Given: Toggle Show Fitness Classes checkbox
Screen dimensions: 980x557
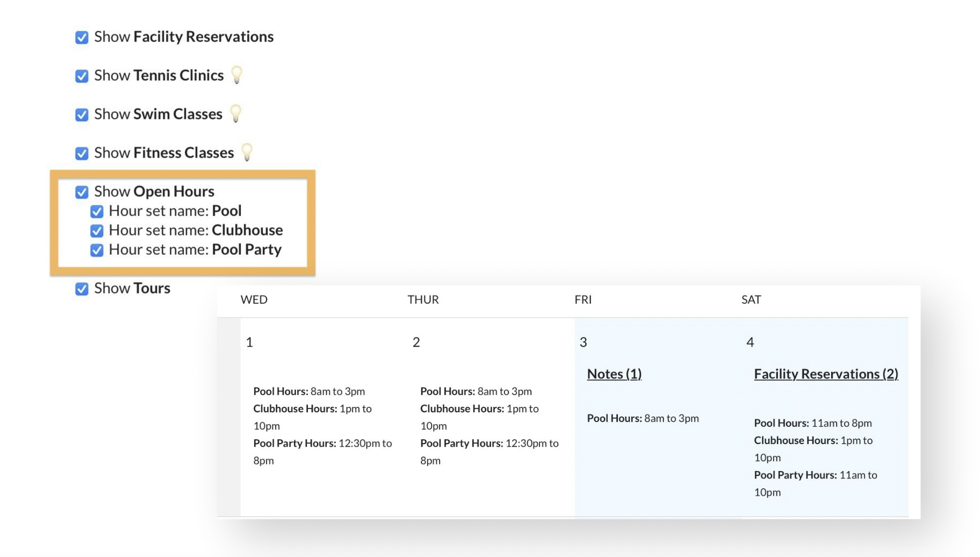Looking at the screenshot, I should pos(82,153).
